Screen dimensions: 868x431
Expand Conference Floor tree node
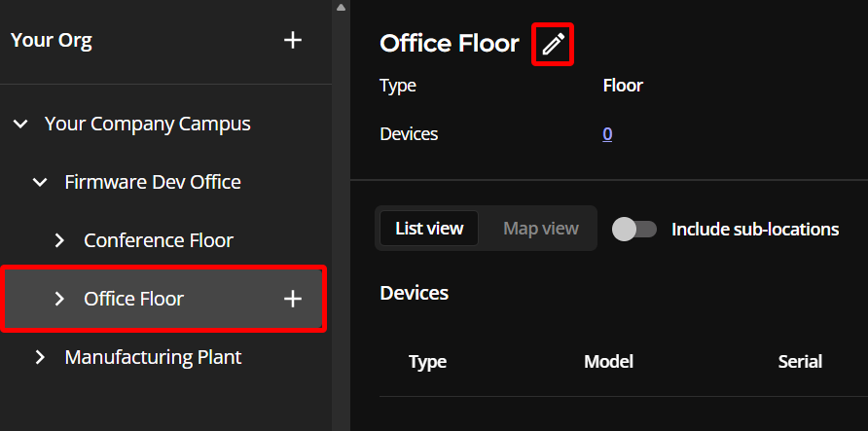(x=59, y=240)
